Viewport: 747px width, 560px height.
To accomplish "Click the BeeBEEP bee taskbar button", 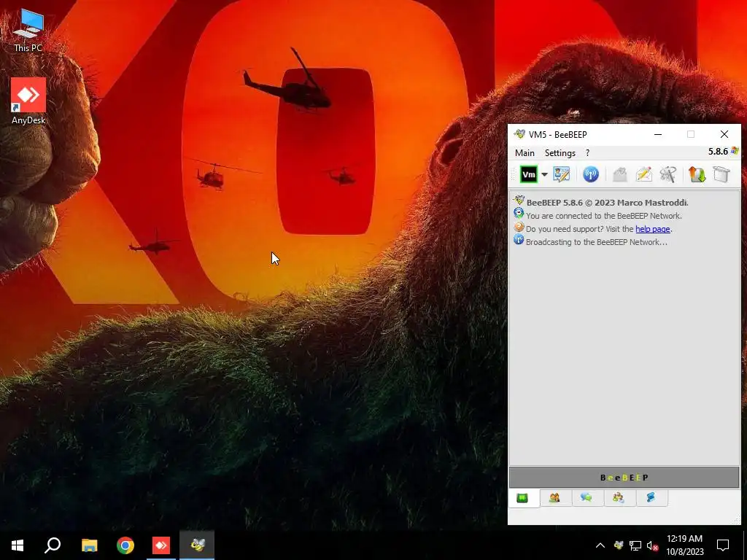I will (x=197, y=545).
